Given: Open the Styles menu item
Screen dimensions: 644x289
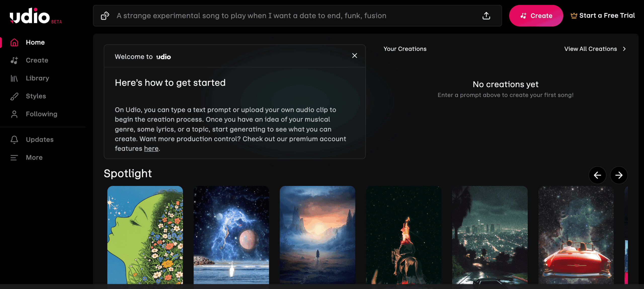Looking at the screenshot, I should point(36,96).
